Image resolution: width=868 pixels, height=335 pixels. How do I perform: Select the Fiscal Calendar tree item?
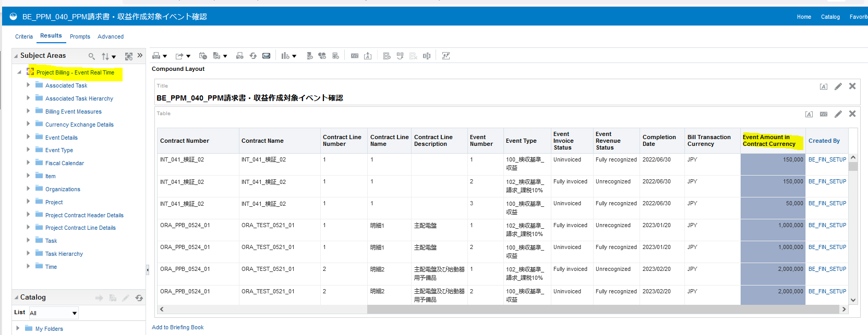[x=65, y=163]
